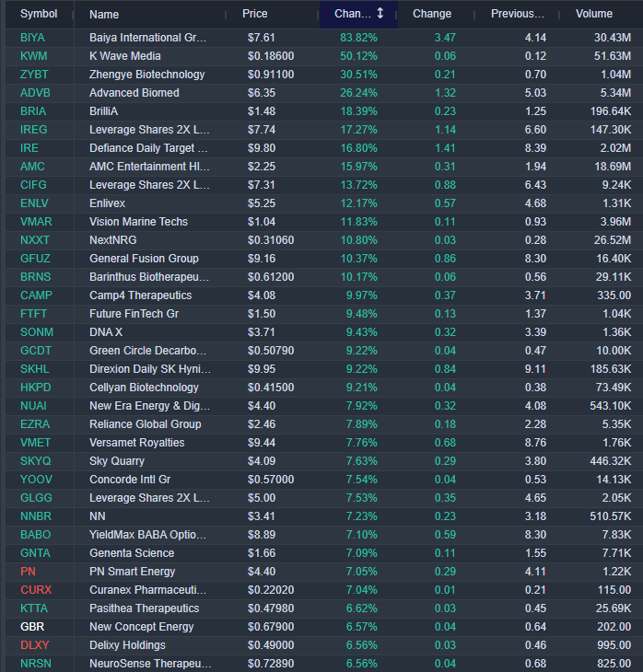This screenshot has height=672, width=643.
Task: Open the IRE ticker symbol
Action: (x=29, y=148)
